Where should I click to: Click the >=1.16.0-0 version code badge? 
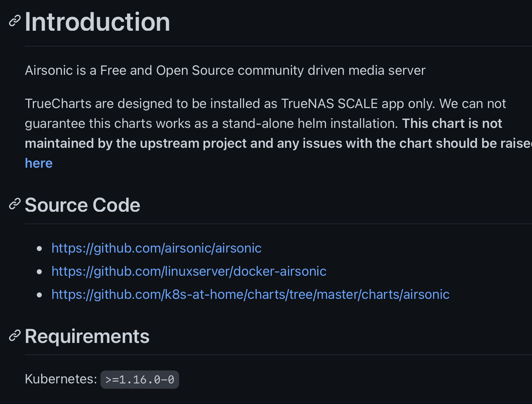click(140, 379)
